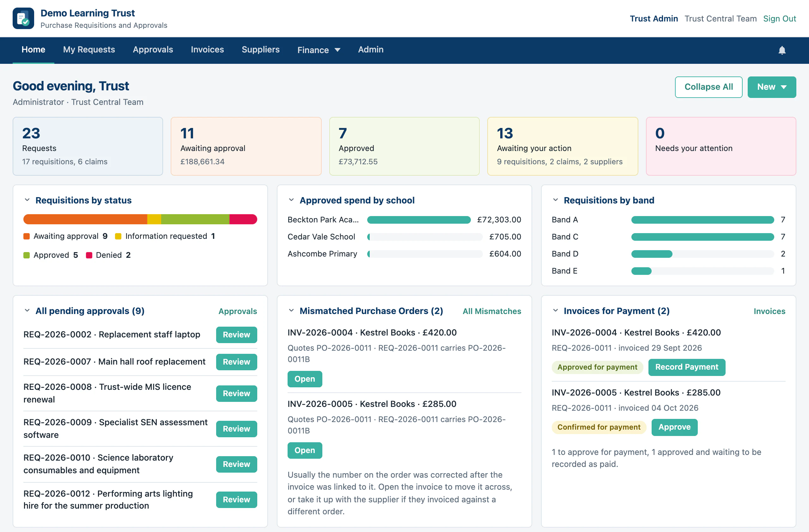The height and width of the screenshot is (532, 809).
Task: Open the Finance dropdown menu
Action: (x=319, y=50)
